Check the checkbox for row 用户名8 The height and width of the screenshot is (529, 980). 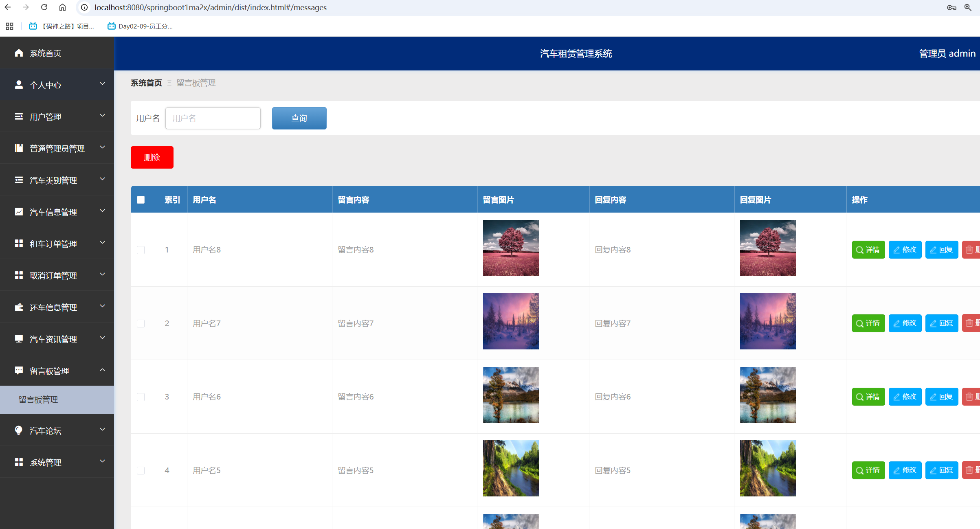pos(141,250)
